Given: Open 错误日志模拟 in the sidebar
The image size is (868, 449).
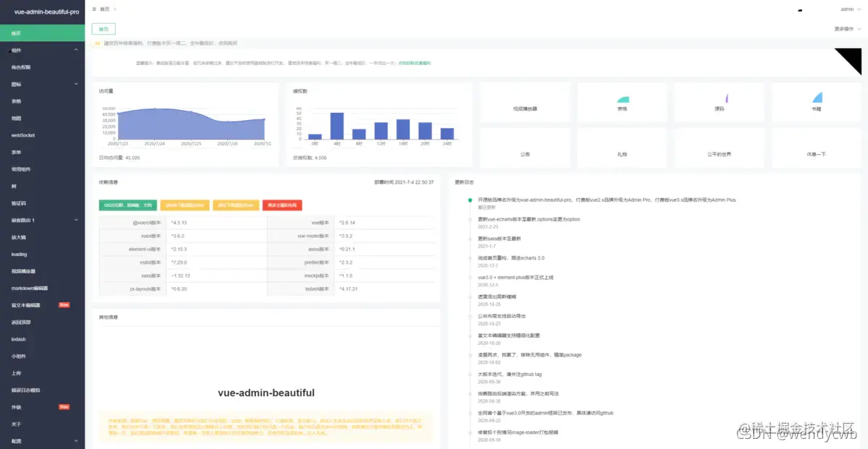Looking at the screenshot, I should click(x=42, y=390).
